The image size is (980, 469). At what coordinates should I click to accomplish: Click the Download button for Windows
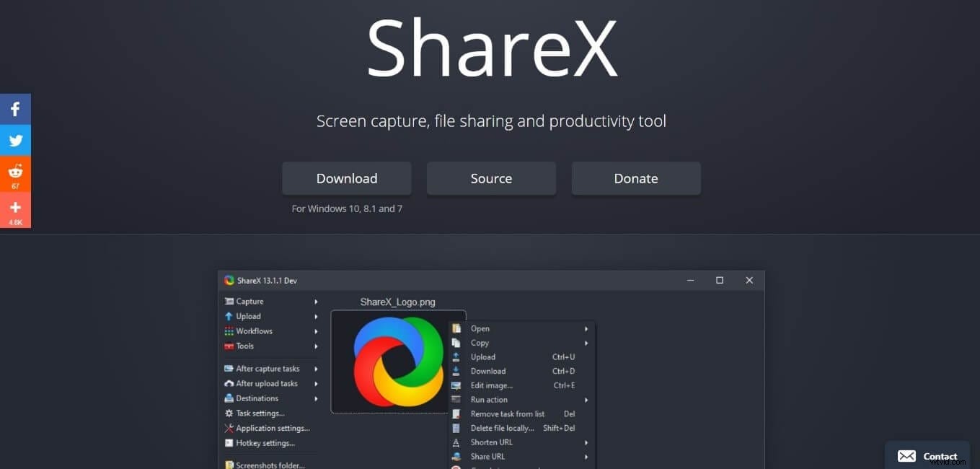tap(346, 178)
